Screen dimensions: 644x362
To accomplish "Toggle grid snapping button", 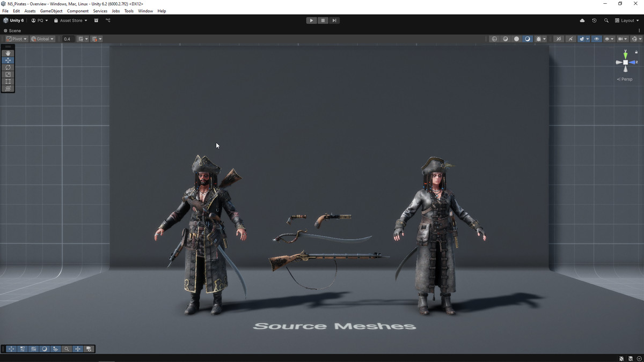I will click(80, 39).
